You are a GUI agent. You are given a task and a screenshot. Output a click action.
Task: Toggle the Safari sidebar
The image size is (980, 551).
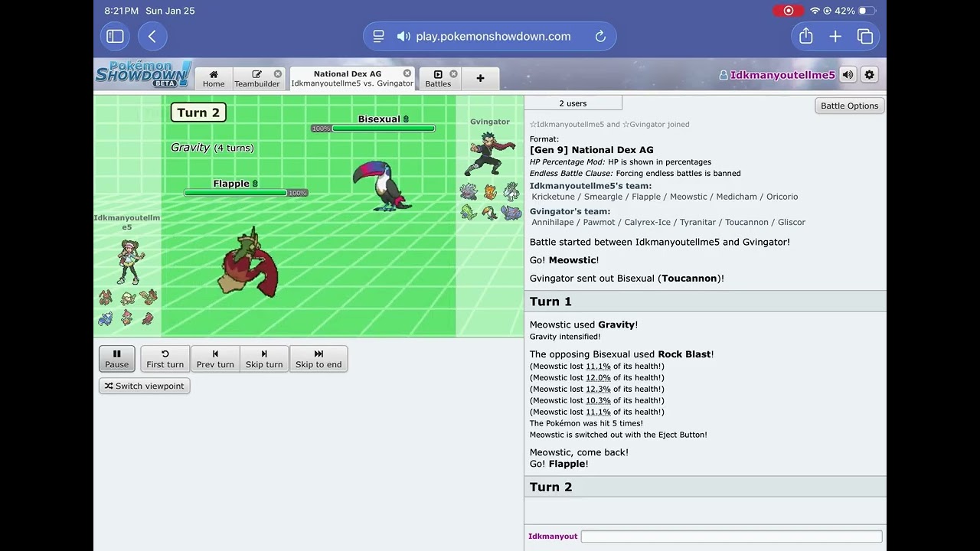tap(115, 36)
